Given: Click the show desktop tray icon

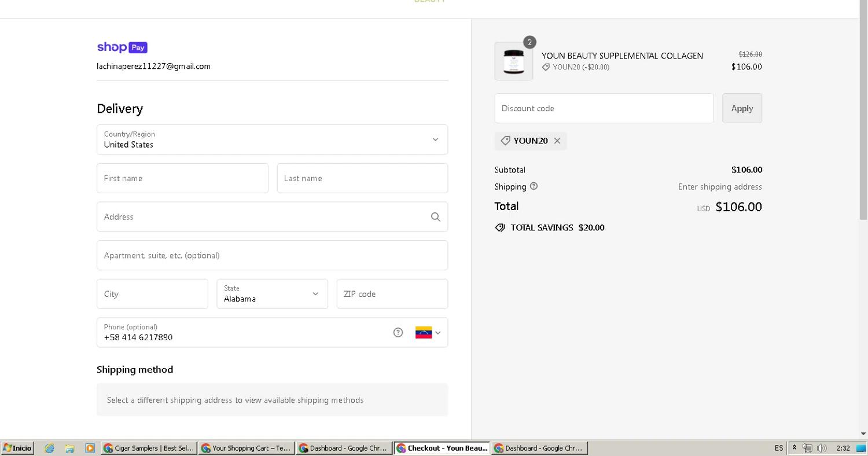Looking at the screenshot, I should [861, 448].
